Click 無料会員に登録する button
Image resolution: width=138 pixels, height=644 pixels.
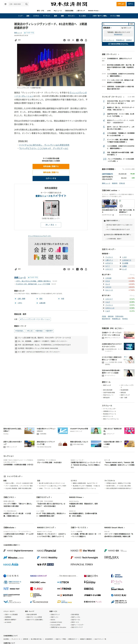(51, 172)
